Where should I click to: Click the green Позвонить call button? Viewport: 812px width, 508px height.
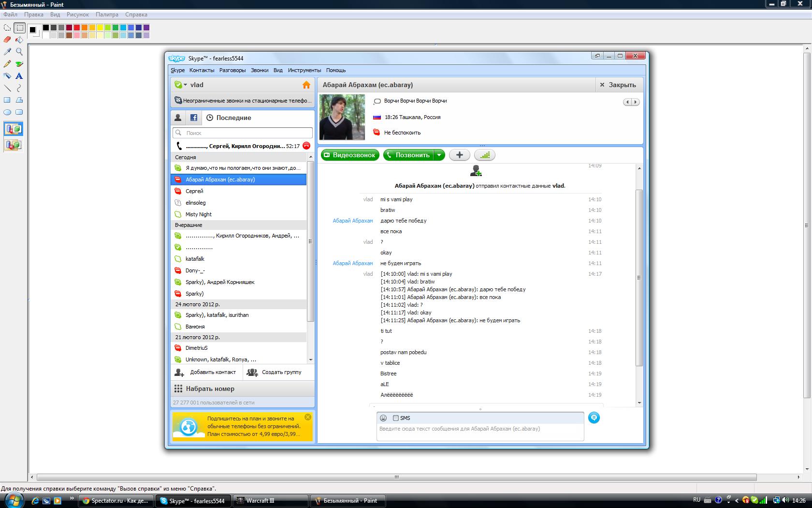(408, 155)
